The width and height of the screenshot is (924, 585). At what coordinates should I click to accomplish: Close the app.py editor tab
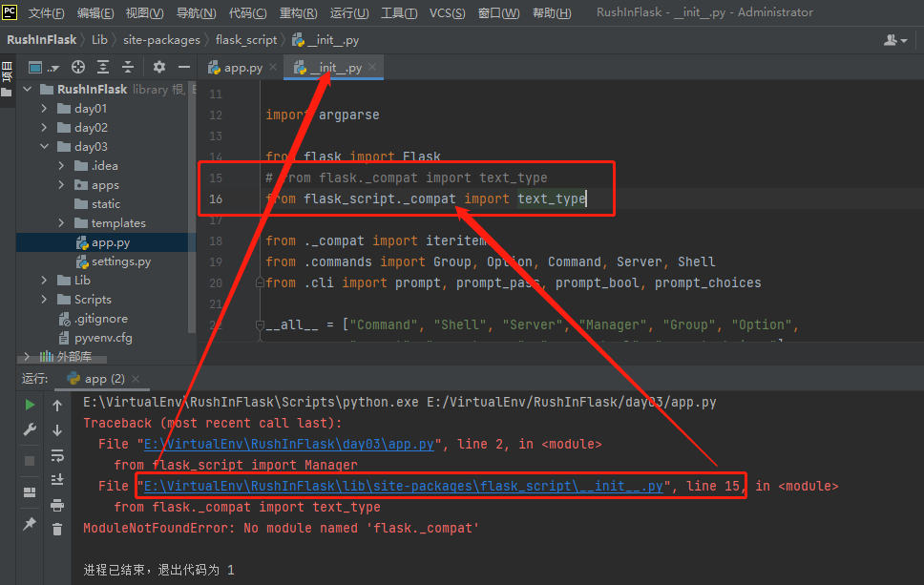[273, 67]
